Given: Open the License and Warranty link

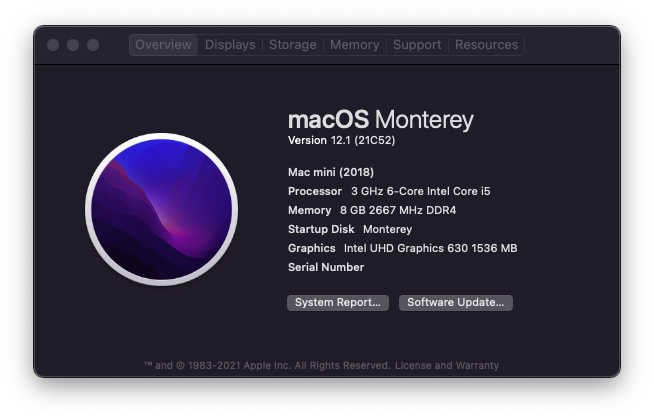Looking at the screenshot, I should [x=447, y=366].
